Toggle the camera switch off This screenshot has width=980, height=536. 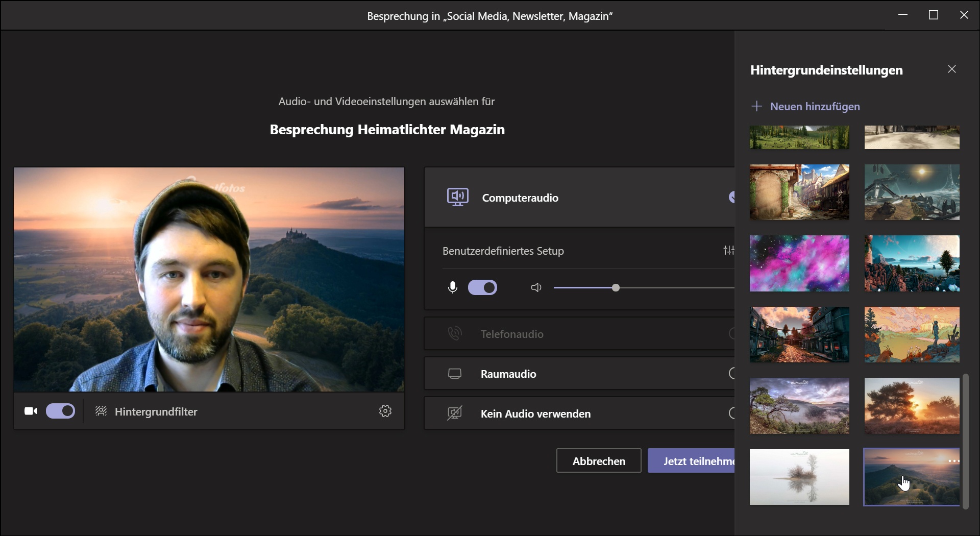coord(61,411)
